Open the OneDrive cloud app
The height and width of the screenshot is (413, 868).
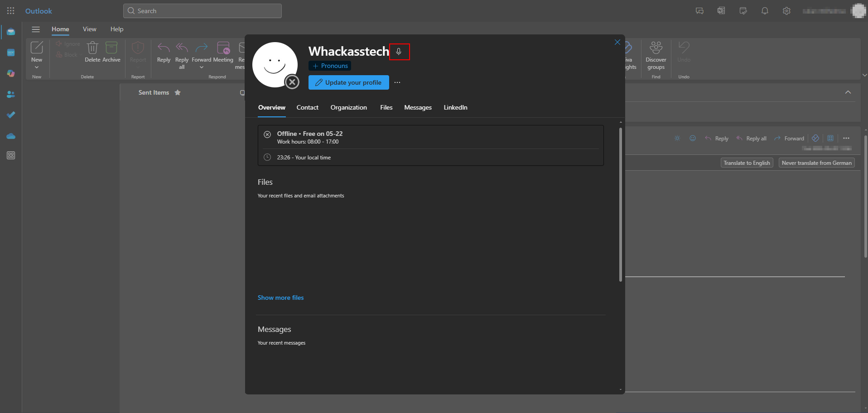(x=11, y=136)
